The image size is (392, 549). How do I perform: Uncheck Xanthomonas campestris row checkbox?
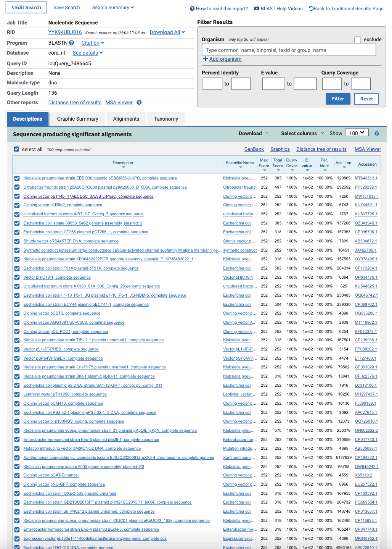pos(17,458)
